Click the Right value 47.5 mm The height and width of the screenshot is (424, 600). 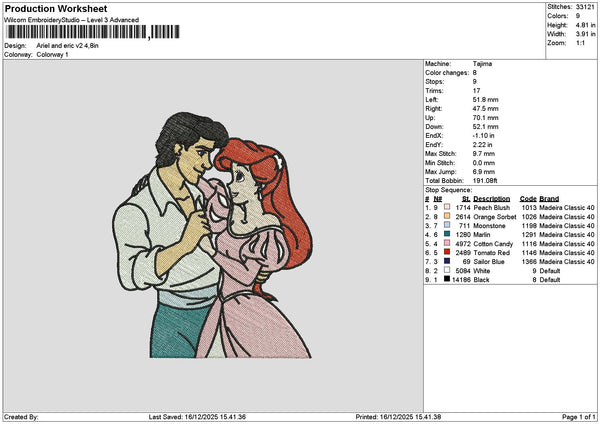(485, 109)
